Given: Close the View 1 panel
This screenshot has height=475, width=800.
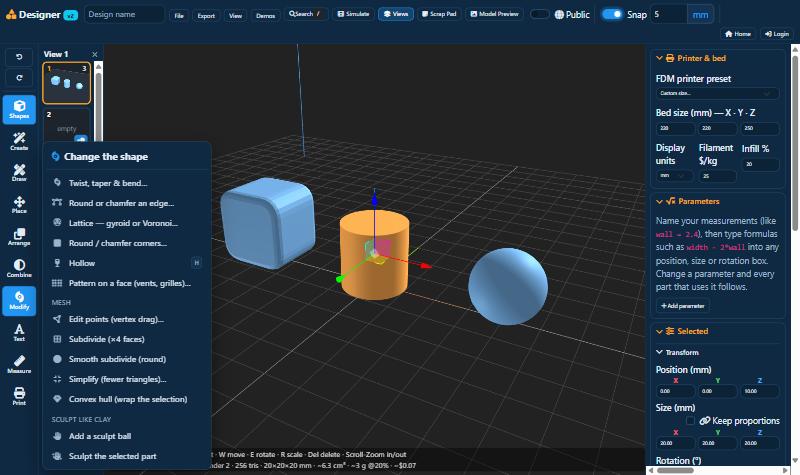Looking at the screenshot, I should [x=94, y=54].
